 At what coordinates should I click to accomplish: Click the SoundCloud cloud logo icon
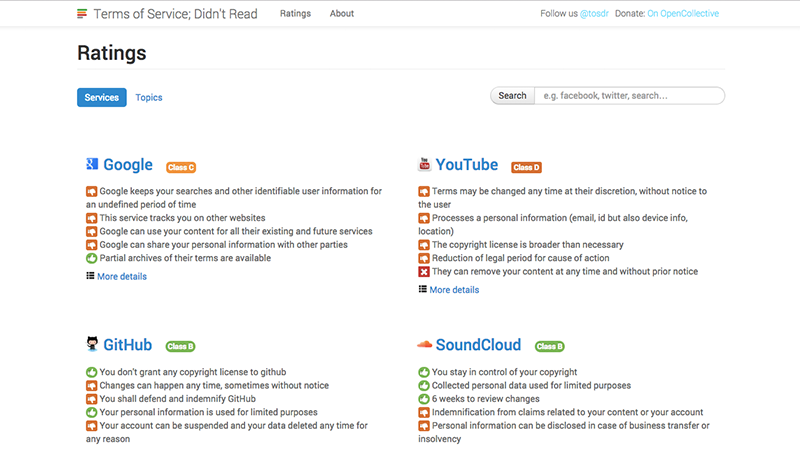click(x=424, y=345)
